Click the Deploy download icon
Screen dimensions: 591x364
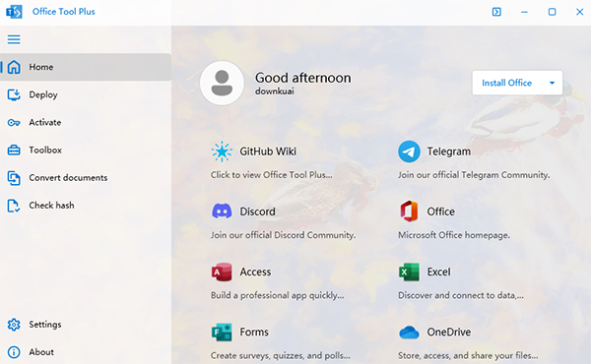tap(14, 94)
